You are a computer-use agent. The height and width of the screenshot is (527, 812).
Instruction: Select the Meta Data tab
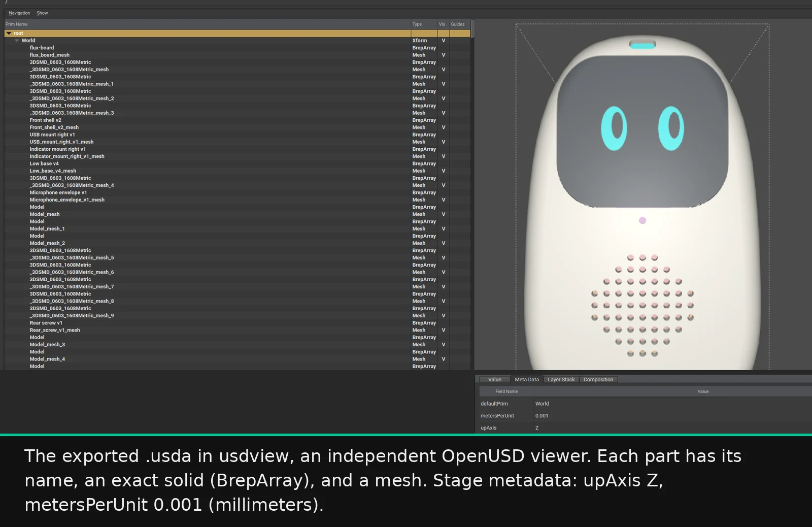(527, 380)
